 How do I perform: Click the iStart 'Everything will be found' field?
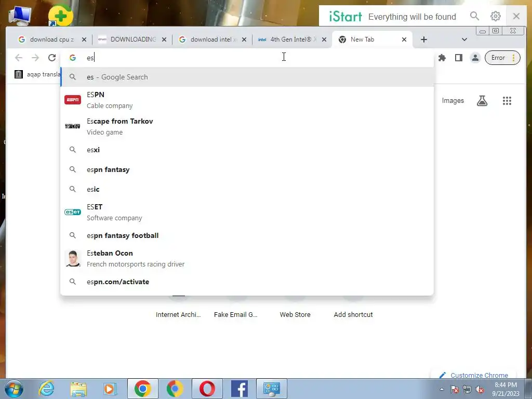click(x=412, y=17)
